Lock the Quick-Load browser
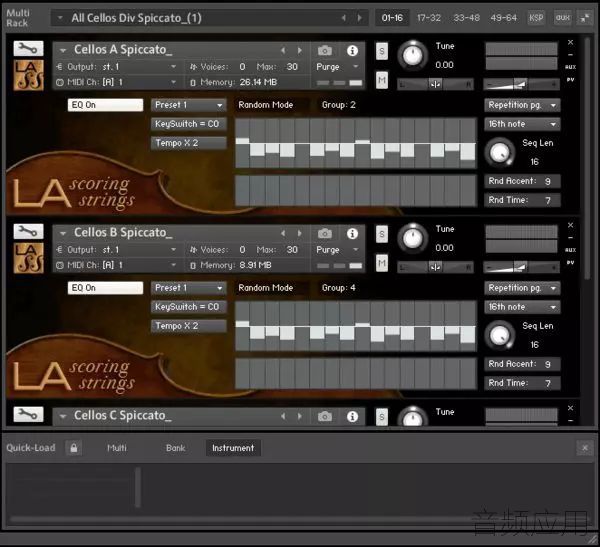600x547 pixels. tap(73, 447)
